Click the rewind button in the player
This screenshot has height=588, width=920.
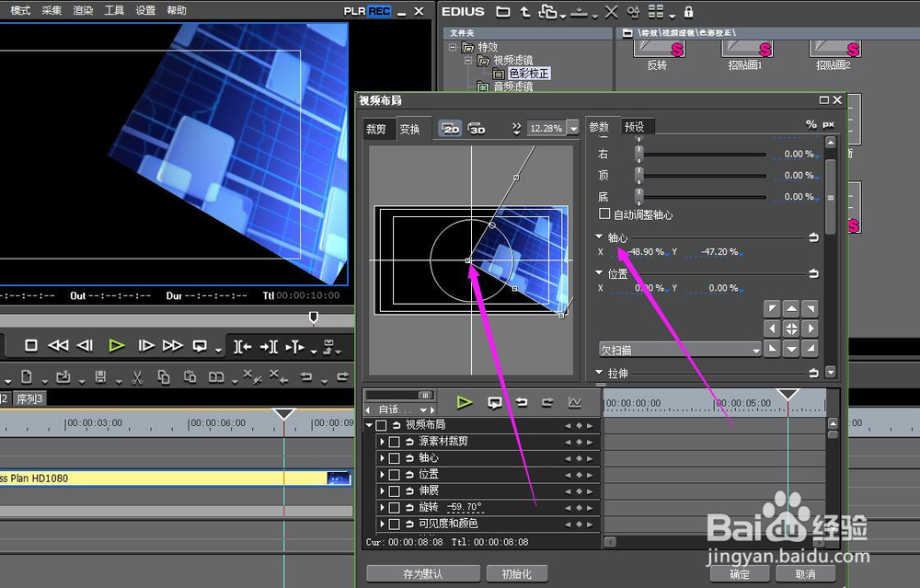point(57,346)
